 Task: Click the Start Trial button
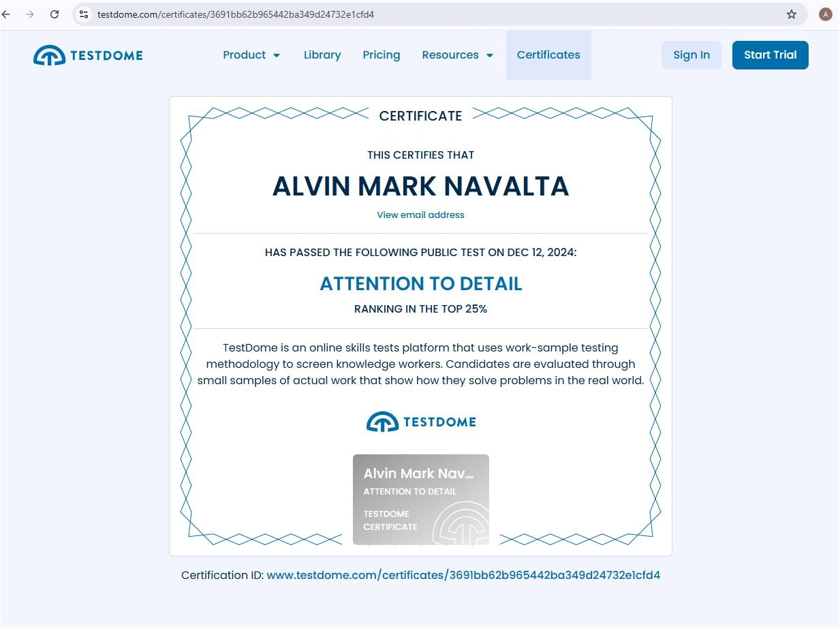(x=770, y=55)
